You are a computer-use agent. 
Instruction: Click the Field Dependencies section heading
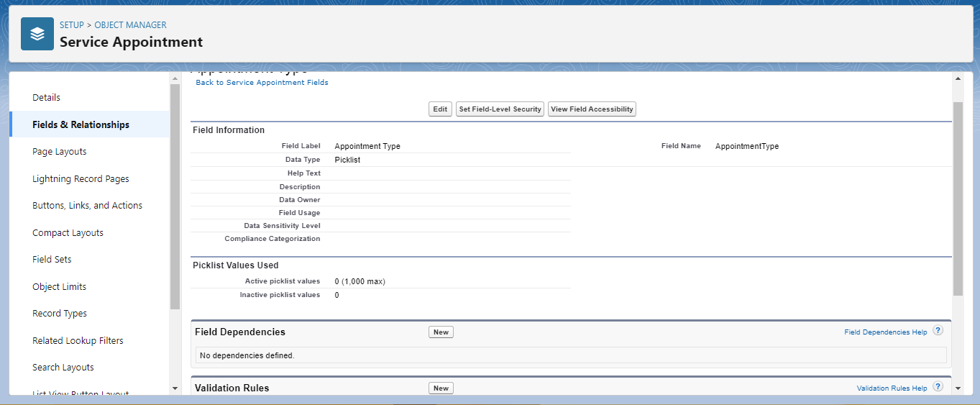tap(240, 332)
